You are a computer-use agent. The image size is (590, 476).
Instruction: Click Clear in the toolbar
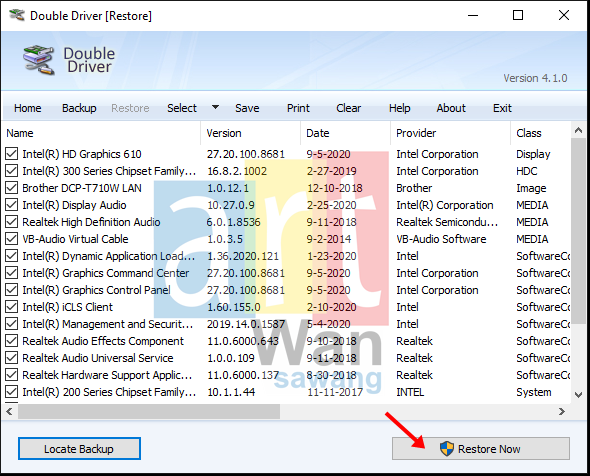coord(348,108)
